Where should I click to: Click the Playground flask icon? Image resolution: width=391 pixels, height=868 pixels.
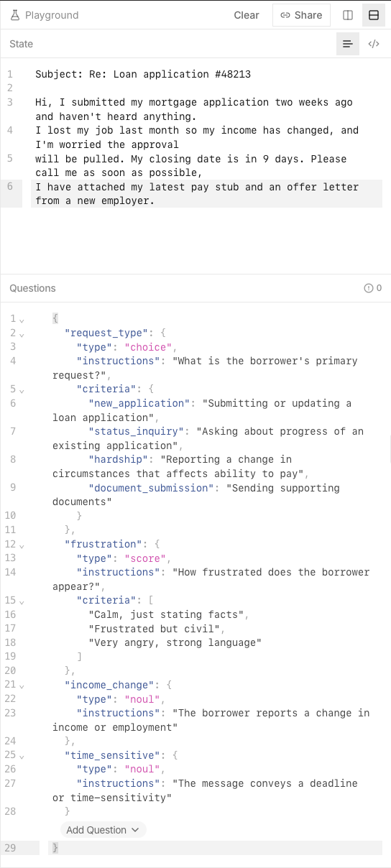(15, 15)
